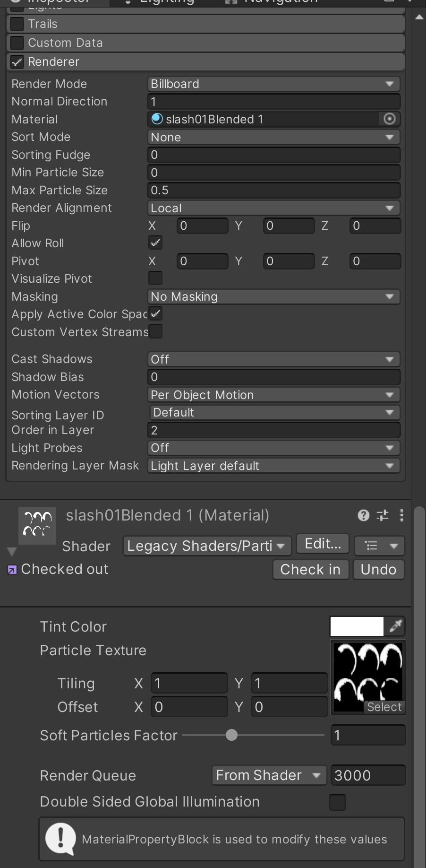Click the slash01Blended material preview icon
426x868 pixels.
tap(37, 526)
